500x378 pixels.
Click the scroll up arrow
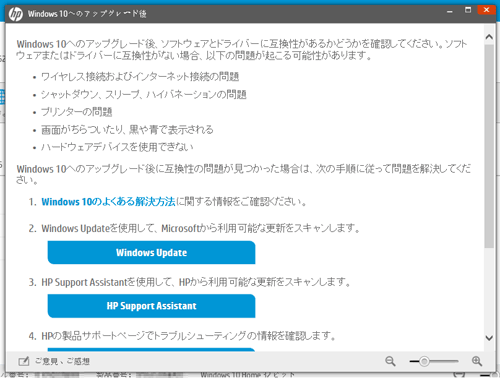click(x=489, y=37)
